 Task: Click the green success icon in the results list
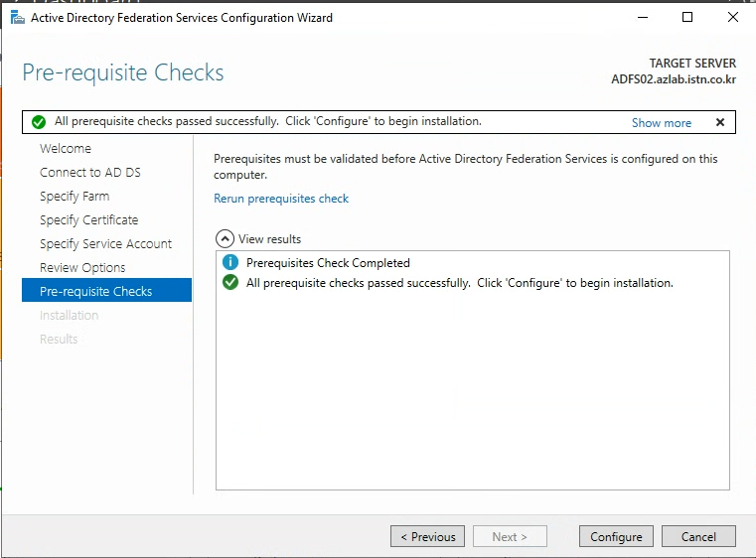click(230, 282)
